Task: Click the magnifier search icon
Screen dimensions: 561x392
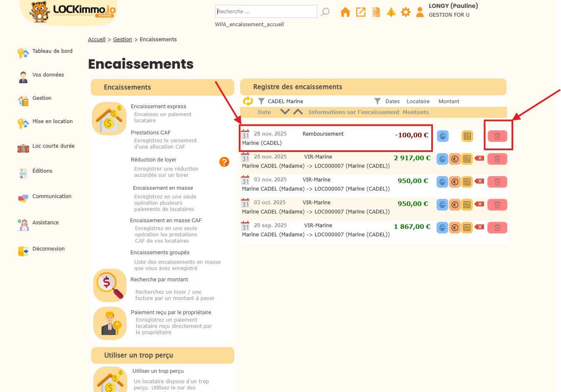Action: tap(325, 12)
